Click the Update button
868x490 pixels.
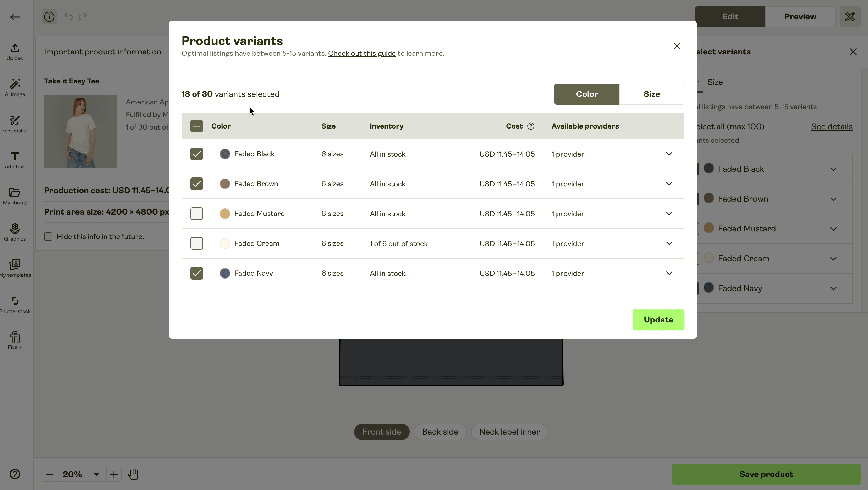[658, 320]
